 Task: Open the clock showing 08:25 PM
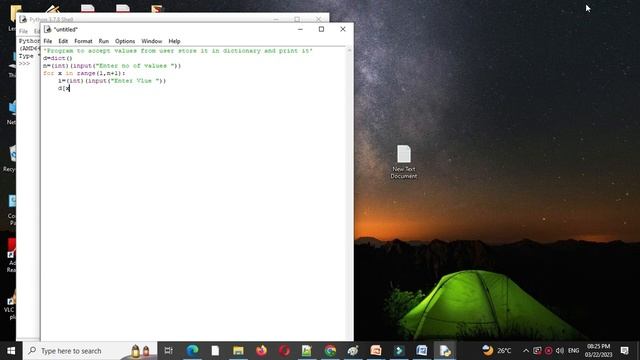(x=598, y=351)
